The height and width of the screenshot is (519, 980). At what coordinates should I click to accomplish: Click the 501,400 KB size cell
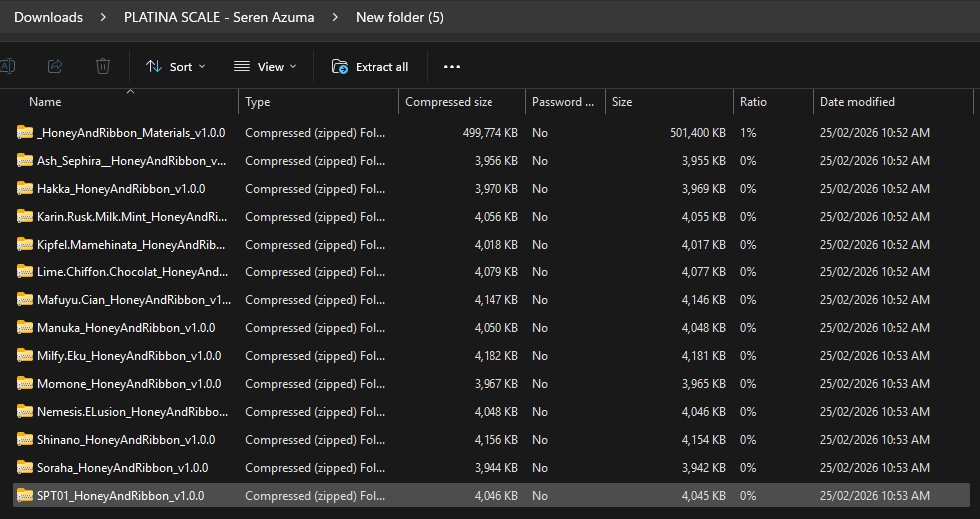click(x=698, y=133)
